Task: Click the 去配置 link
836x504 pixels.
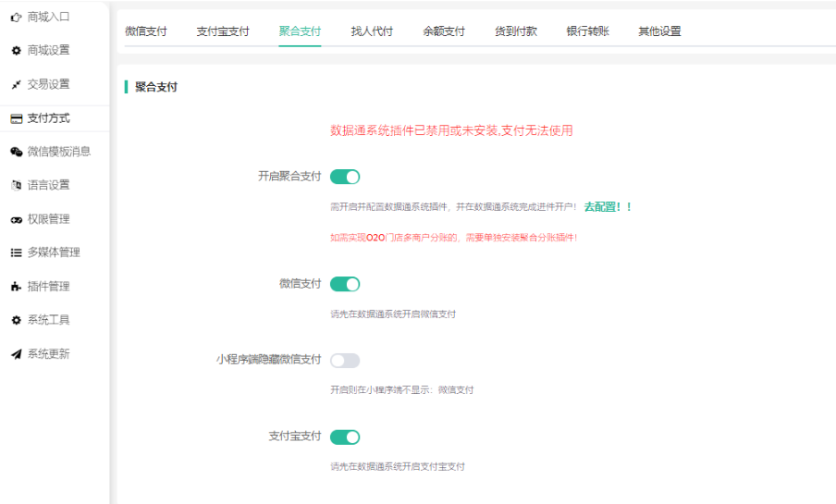Action: pos(607,207)
